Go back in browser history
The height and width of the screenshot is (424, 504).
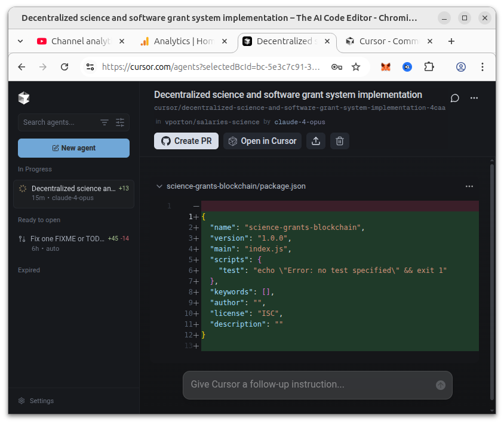click(x=21, y=67)
